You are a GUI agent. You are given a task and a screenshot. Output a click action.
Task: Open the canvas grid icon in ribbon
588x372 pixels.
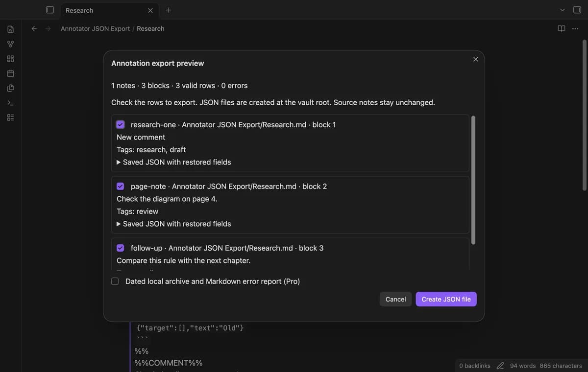point(10,59)
